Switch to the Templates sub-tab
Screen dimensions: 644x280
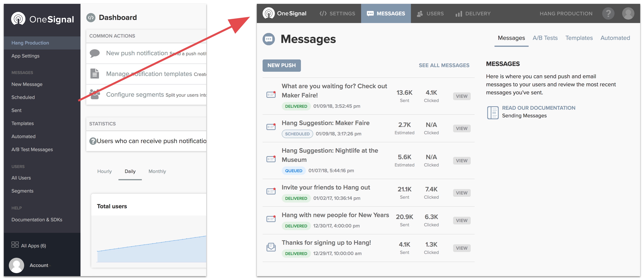point(579,38)
